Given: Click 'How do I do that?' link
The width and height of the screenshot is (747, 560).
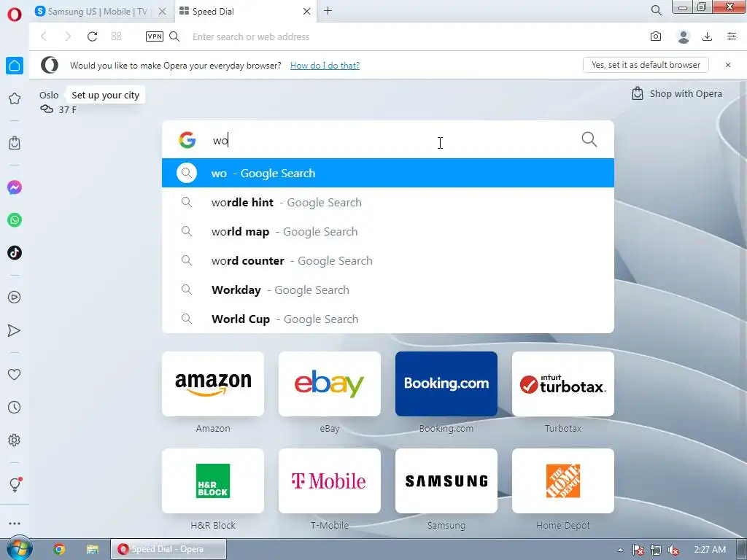Looking at the screenshot, I should click(325, 65).
